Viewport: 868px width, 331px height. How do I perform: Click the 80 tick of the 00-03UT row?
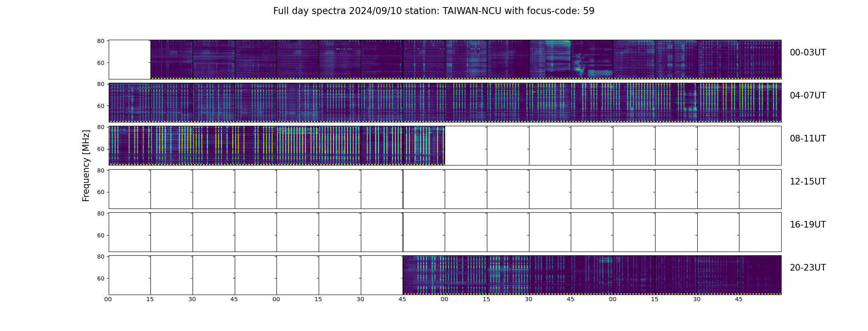click(x=100, y=41)
